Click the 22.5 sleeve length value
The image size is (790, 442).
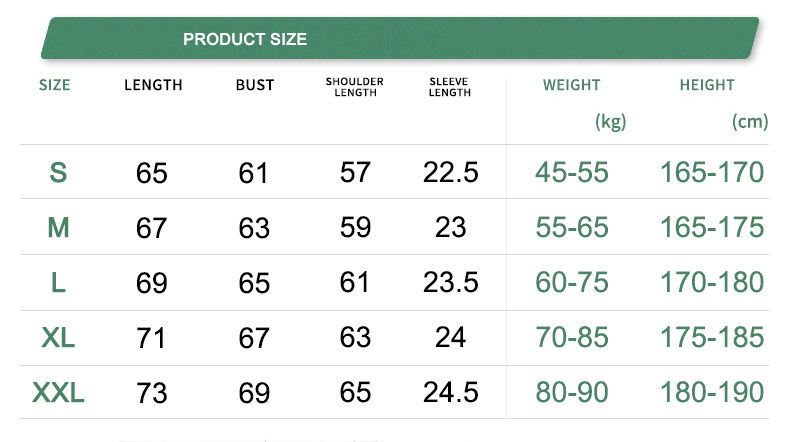(x=450, y=173)
